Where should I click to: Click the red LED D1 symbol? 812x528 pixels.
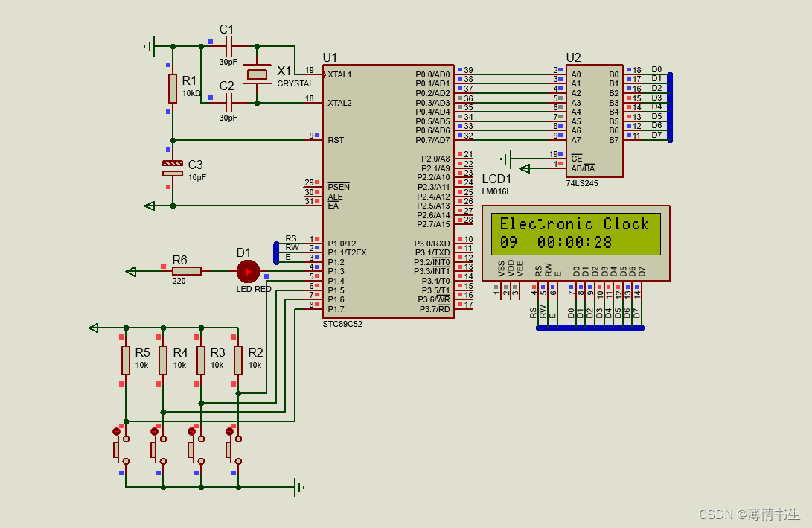[248, 271]
